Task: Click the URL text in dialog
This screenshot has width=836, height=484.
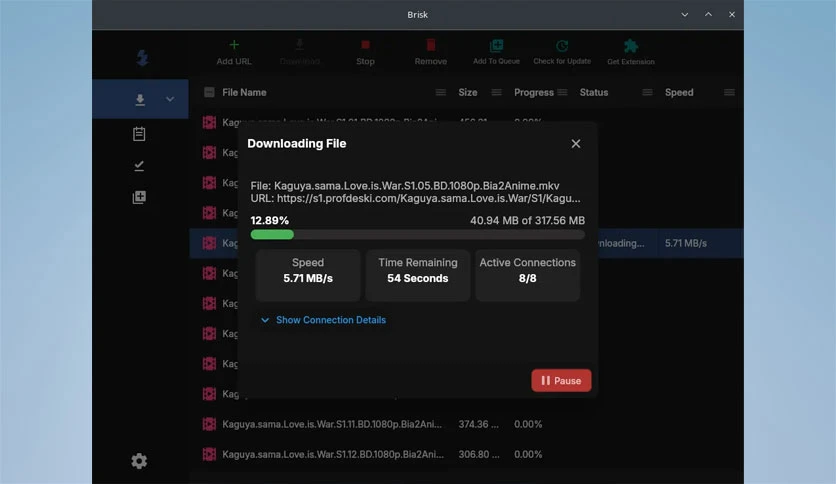Action: coord(415,198)
